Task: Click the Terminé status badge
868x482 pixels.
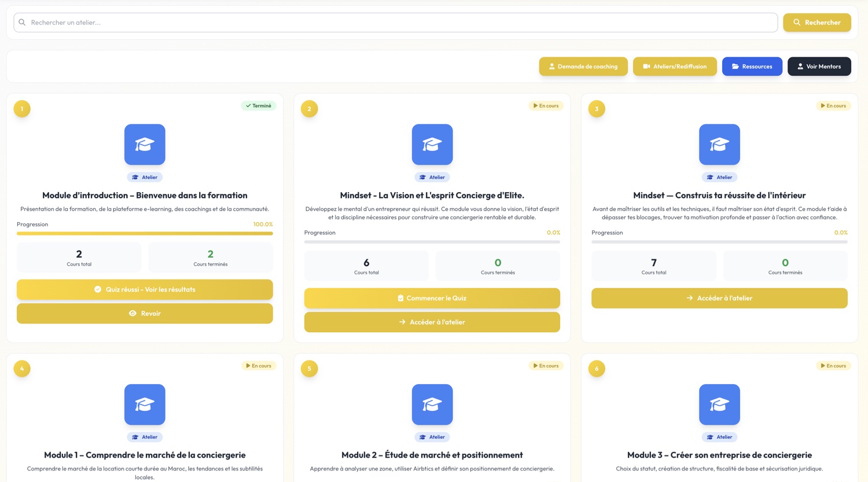Action: coord(259,106)
